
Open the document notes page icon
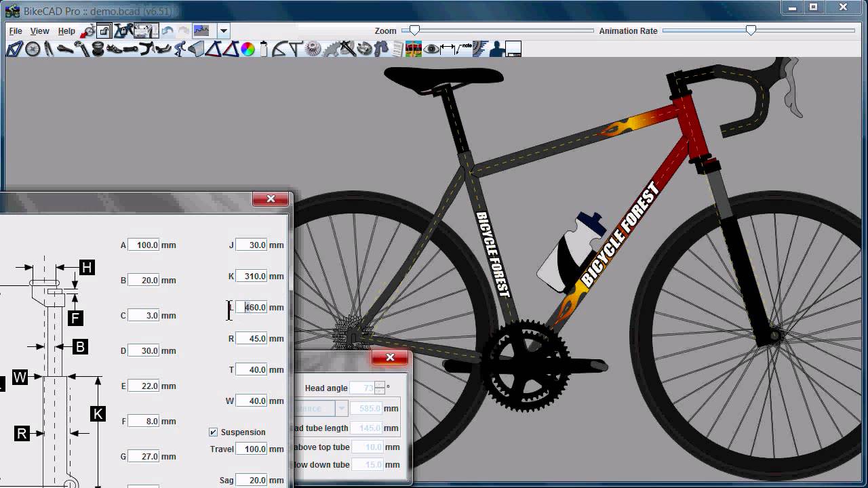[397, 49]
